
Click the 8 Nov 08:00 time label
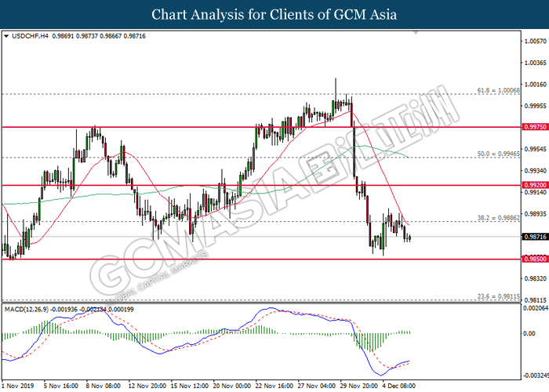[x=104, y=386]
